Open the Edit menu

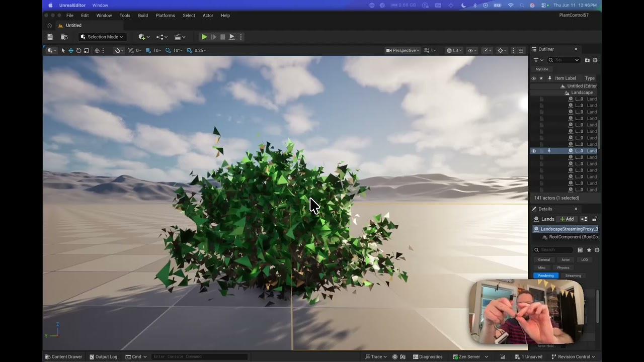point(85,16)
